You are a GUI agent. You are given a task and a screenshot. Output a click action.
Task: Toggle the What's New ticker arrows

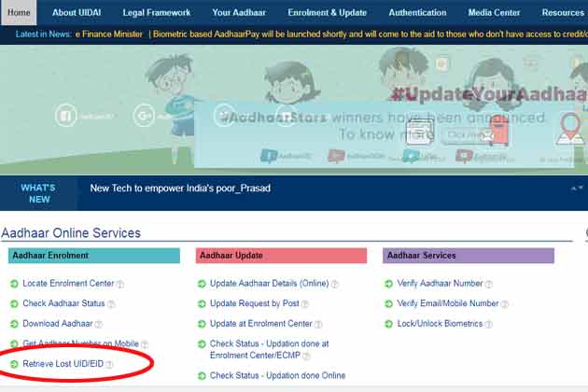pyautogui.click(x=577, y=188)
